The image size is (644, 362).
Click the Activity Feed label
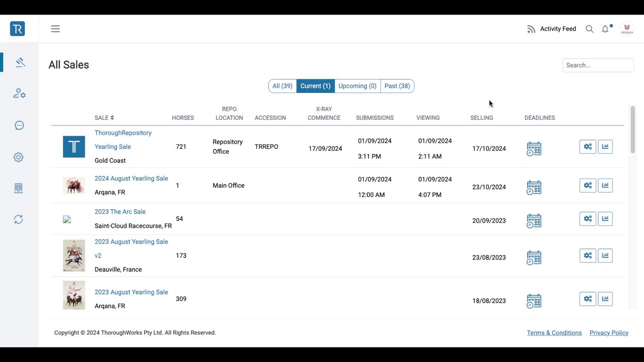point(558,29)
